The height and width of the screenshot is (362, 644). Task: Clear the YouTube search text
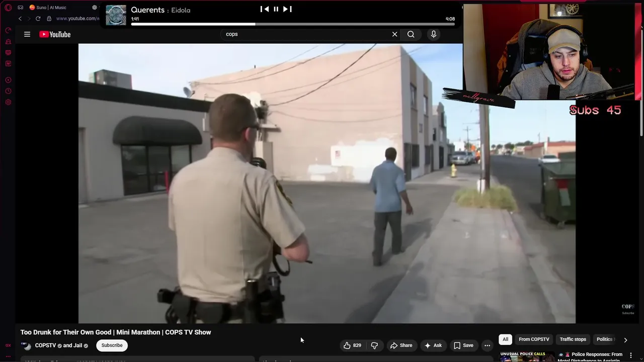tap(395, 34)
